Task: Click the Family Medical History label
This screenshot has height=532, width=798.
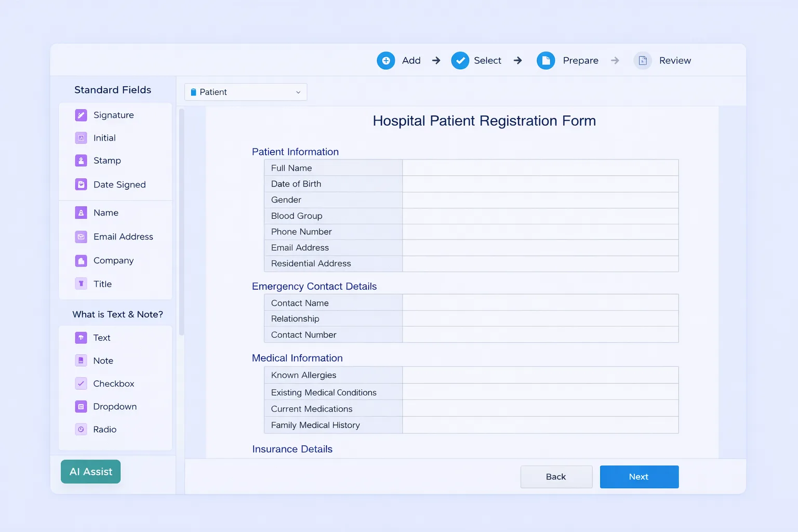Action: (x=315, y=425)
